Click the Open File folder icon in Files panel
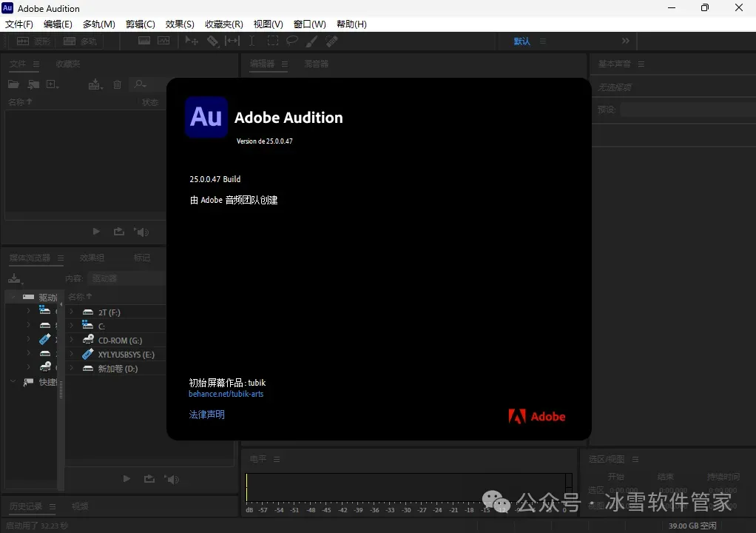 click(x=13, y=84)
